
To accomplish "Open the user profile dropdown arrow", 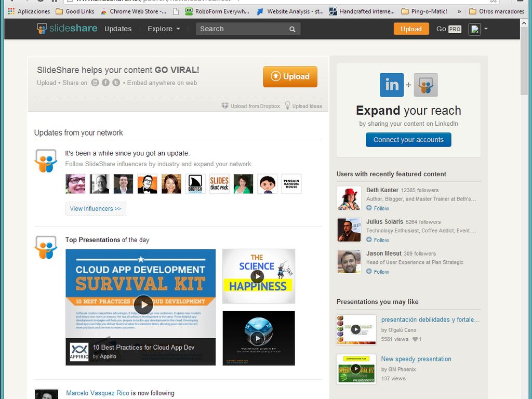I will (486, 29).
